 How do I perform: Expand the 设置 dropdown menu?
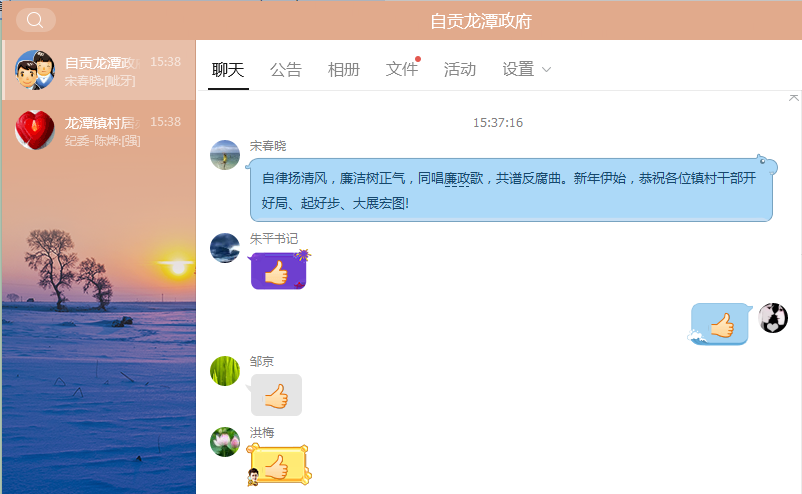[x=518, y=69]
